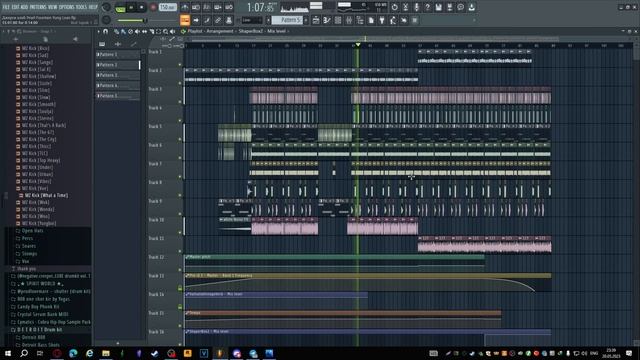The width and height of the screenshot is (640, 360).
Task: Open the FILE menu
Action: (x=6, y=7)
